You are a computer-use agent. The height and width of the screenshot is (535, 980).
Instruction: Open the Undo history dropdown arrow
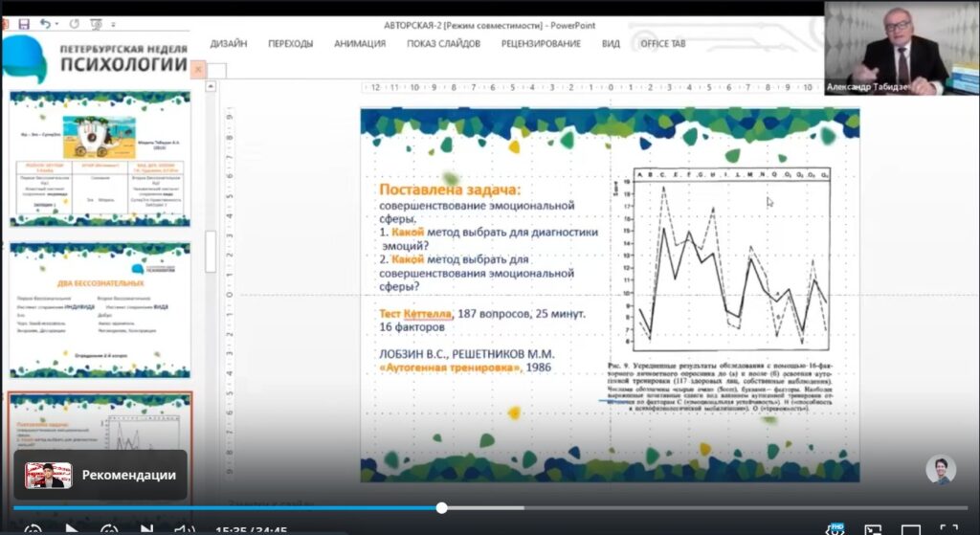pyautogui.click(x=57, y=23)
